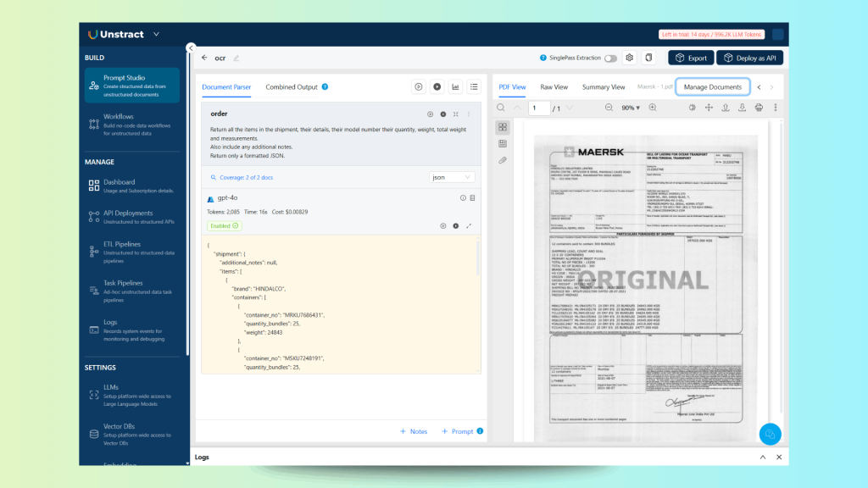
Task: Open the attachments paperclip panel in PDF viewer
Action: [503, 160]
